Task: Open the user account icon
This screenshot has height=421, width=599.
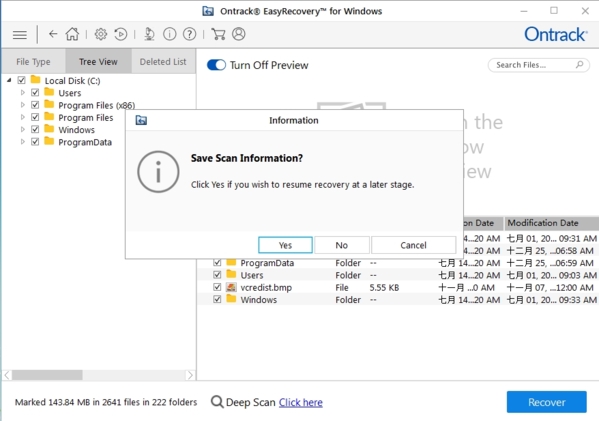Action: (239, 34)
